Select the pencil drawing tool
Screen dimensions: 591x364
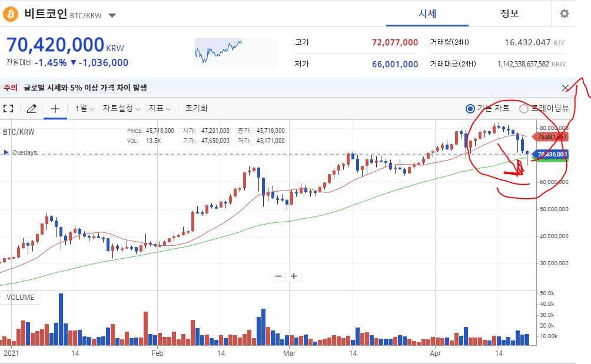pyautogui.click(x=32, y=109)
